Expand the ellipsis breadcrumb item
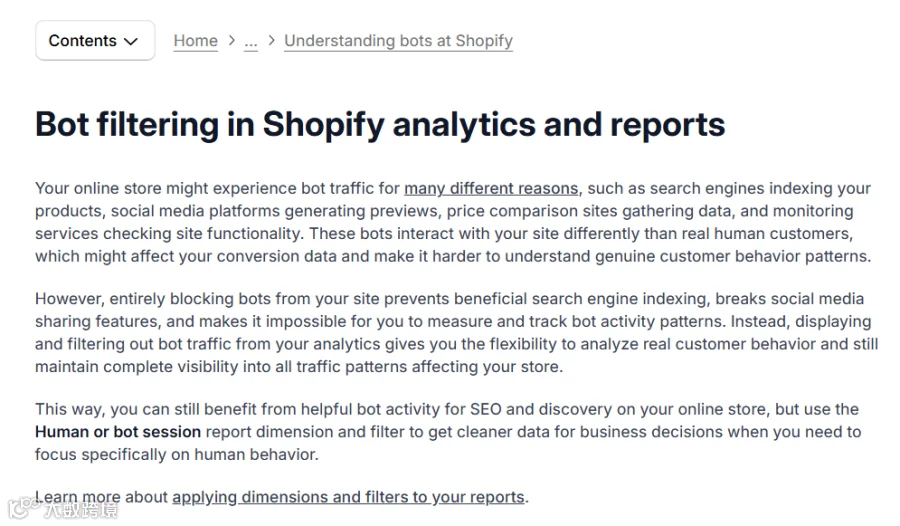Image resolution: width=900 pixels, height=526 pixels. (251, 41)
